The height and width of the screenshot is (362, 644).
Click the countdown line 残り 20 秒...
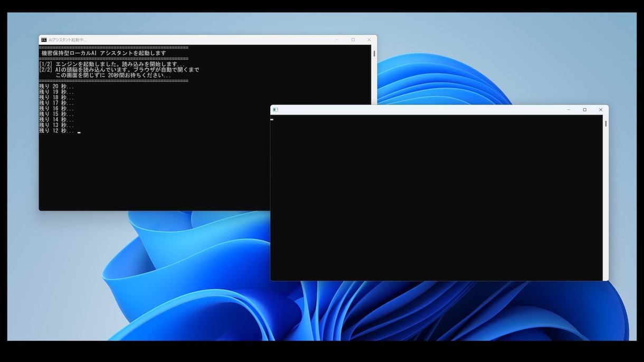coord(56,87)
